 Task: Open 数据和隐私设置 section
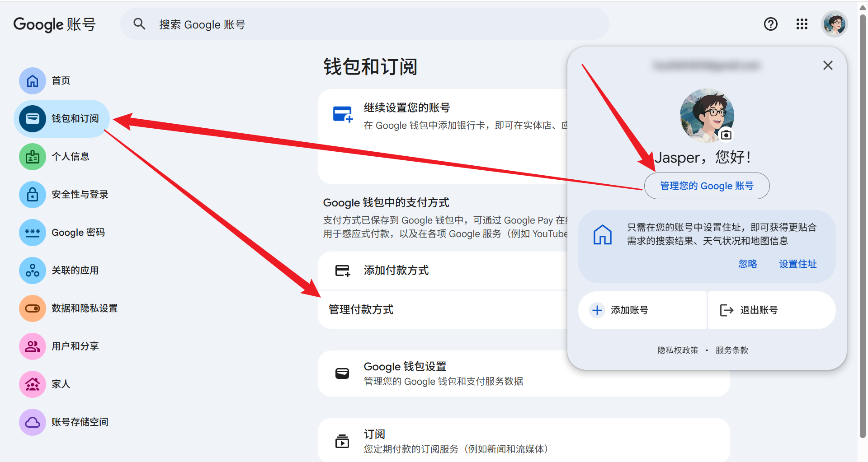[x=68, y=308]
